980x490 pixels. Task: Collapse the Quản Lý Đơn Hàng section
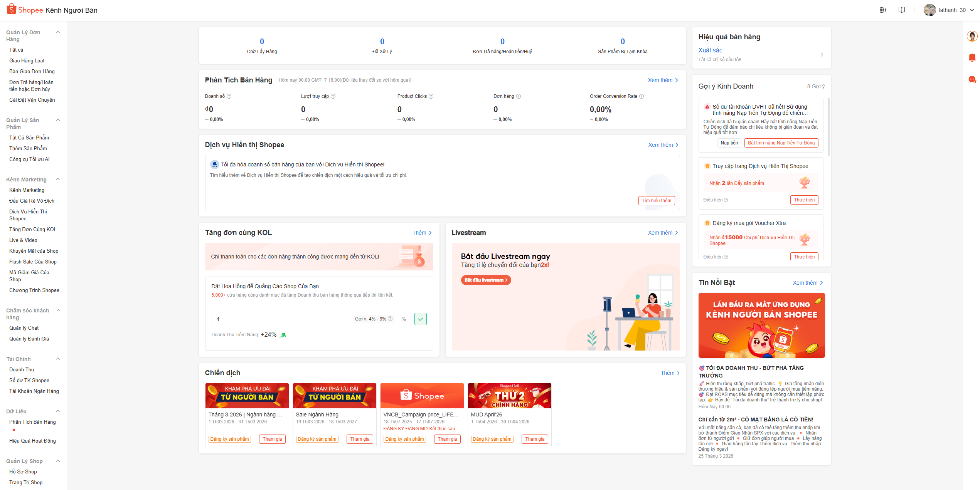pyautogui.click(x=58, y=32)
